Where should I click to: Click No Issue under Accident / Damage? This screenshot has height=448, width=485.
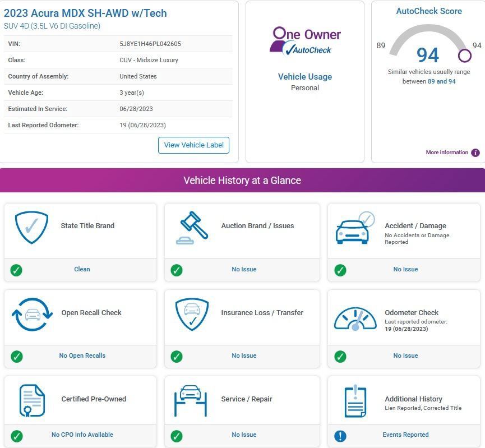click(x=405, y=269)
